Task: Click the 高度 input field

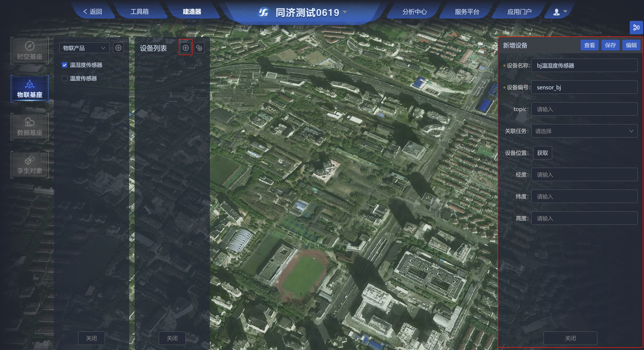Action: coord(584,218)
